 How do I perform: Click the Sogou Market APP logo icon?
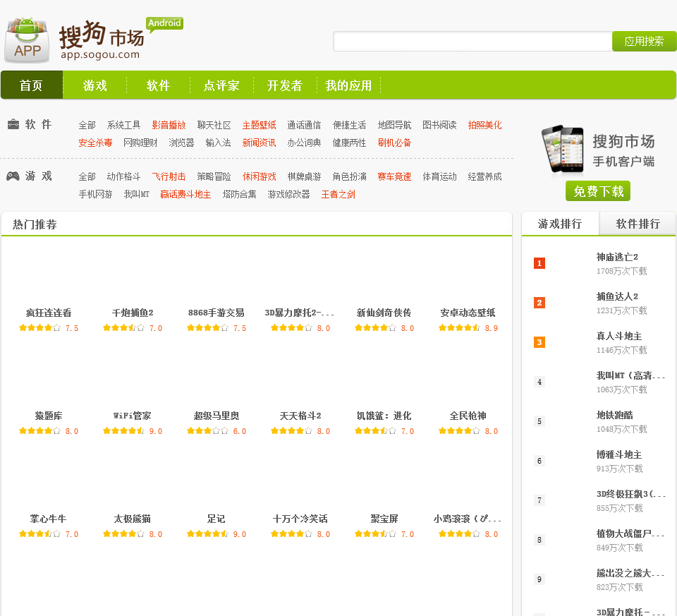click(27, 40)
